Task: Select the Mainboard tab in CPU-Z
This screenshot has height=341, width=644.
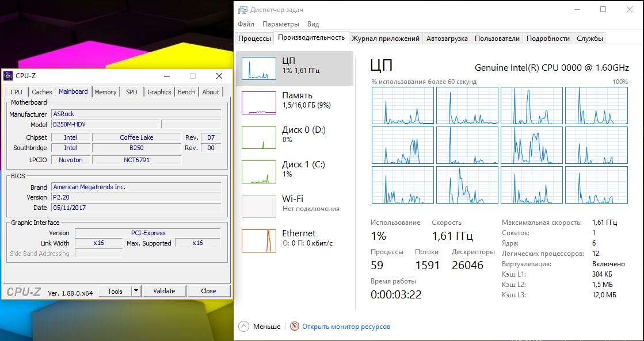Action: tap(73, 91)
